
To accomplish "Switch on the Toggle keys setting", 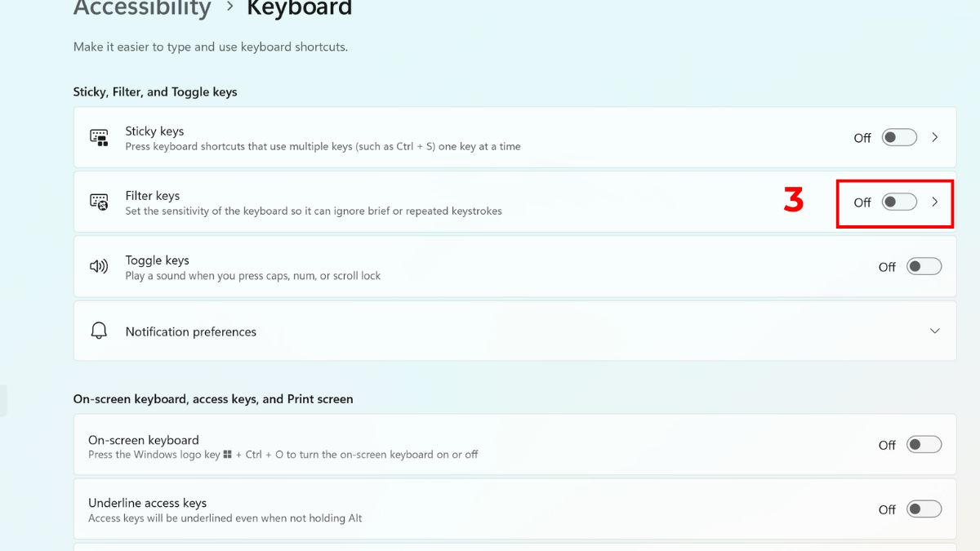I will point(924,266).
